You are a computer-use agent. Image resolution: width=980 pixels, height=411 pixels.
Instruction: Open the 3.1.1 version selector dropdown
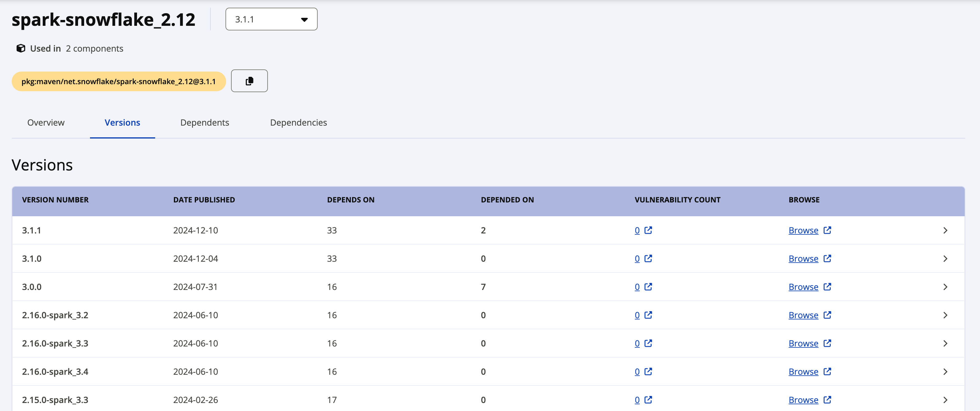pyautogui.click(x=271, y=19)
